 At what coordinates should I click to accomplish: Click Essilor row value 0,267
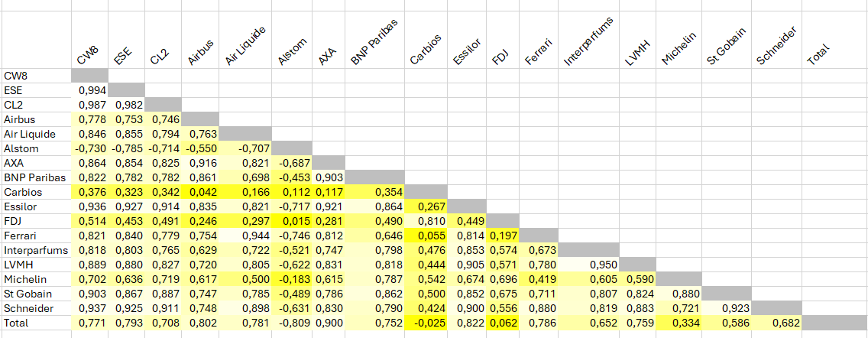click(x=426, y=206)
